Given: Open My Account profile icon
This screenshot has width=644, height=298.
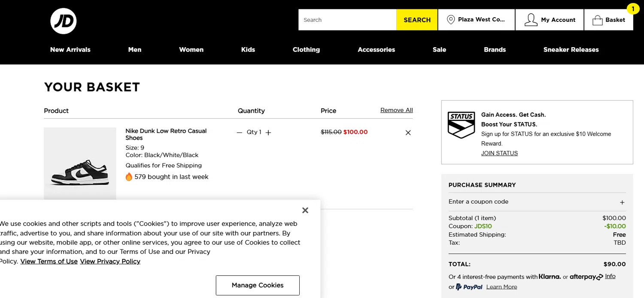Looking at the screenshot, I should tap(531, 20).
